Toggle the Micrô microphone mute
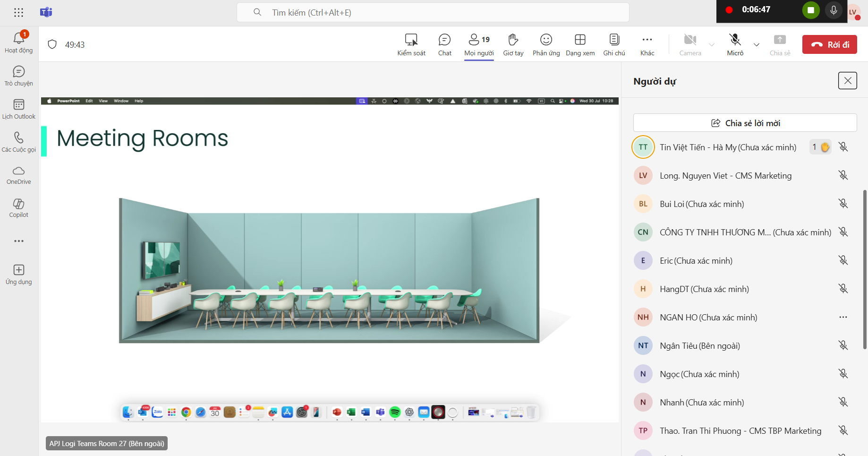This screenshot has width=868, height=456. 735,45
